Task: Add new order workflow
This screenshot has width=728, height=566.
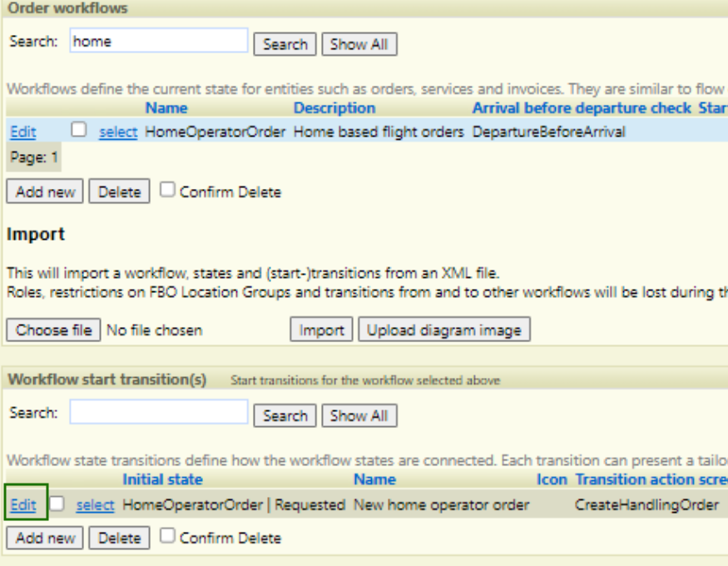Action: coord(45,191)
